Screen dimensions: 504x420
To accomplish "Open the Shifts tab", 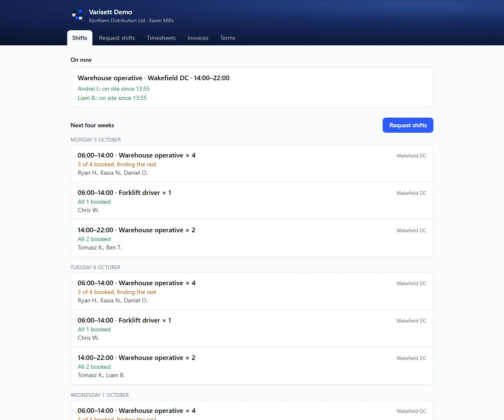I will (80, 38).
